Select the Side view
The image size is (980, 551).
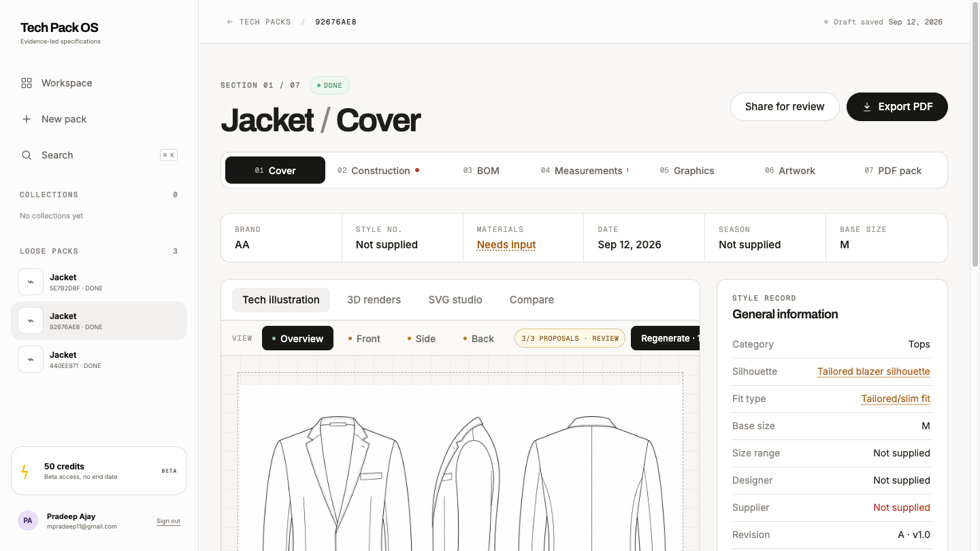click(x=421, y=338)
